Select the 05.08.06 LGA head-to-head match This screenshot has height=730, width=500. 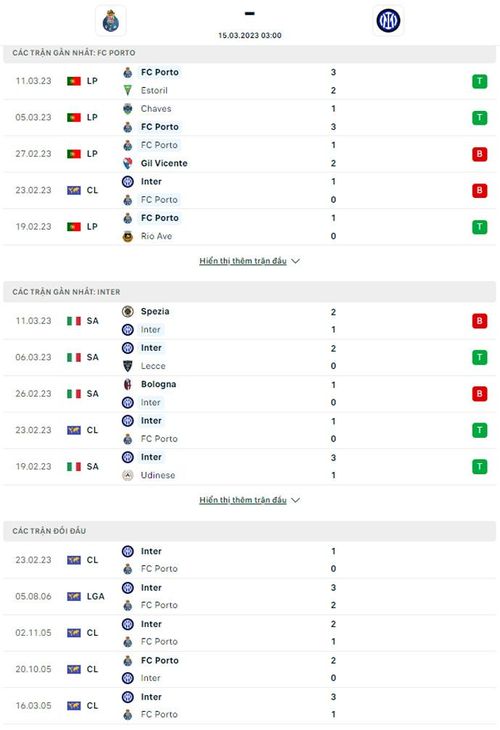pos(250,596)
